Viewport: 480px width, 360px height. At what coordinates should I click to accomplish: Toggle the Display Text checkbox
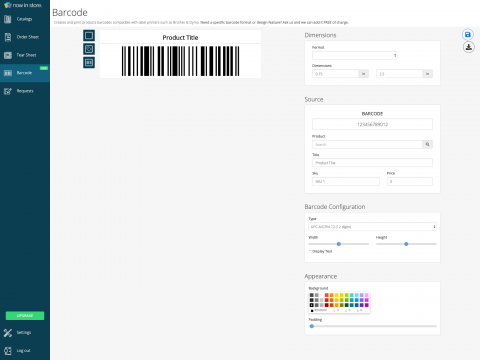point(310,251)
